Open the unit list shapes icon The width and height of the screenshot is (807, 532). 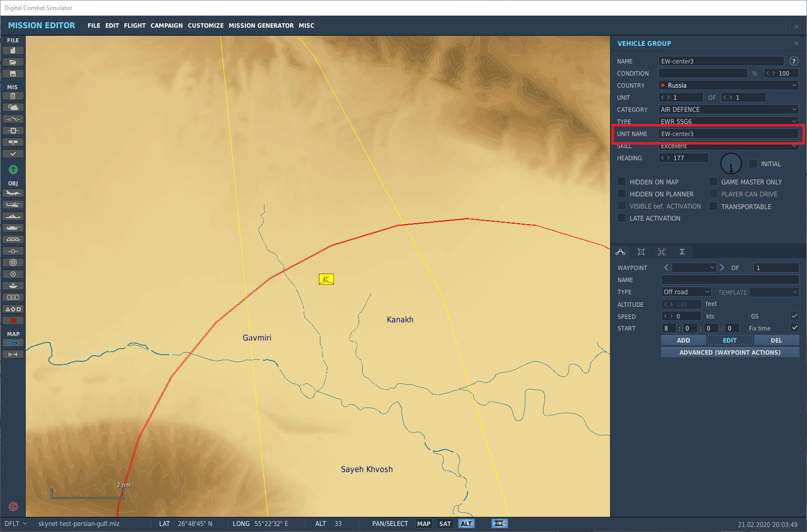(13, 309)
